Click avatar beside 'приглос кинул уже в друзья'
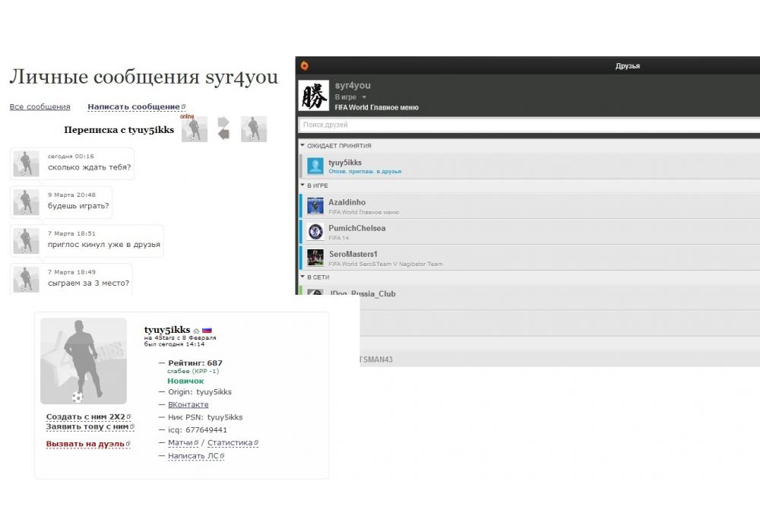This screenshot has width=760, height=532. 26,241
